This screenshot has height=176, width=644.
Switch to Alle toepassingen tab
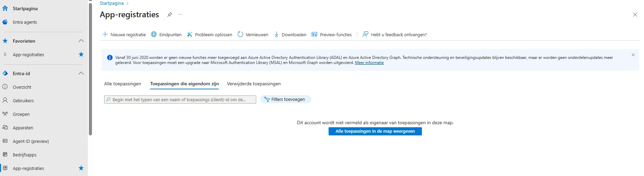click(x=123, y=84)
